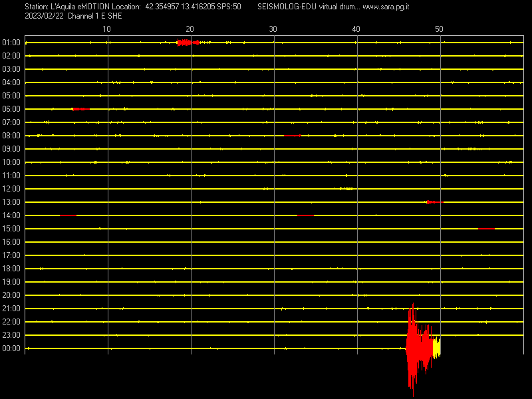Screen dimensions: 532x399
Task: Click the 07:00 hour row label
Action: pyautogui.click(x=11, y=122)
